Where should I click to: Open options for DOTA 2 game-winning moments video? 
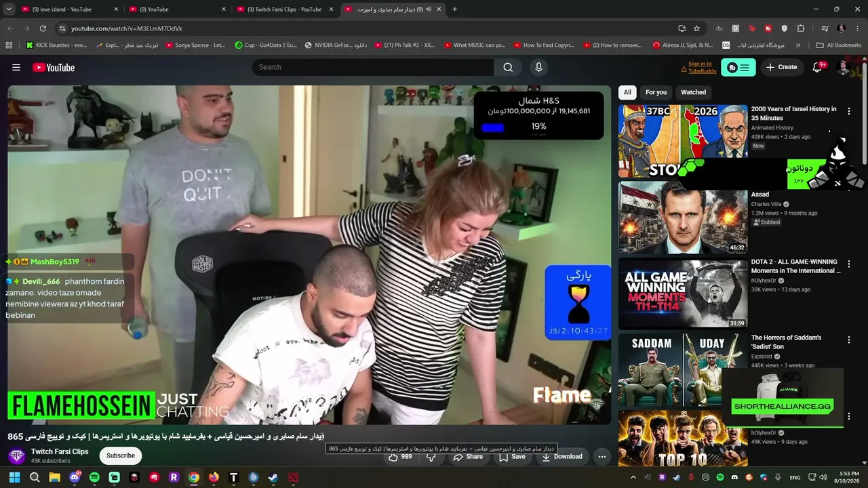pos(849,264)
